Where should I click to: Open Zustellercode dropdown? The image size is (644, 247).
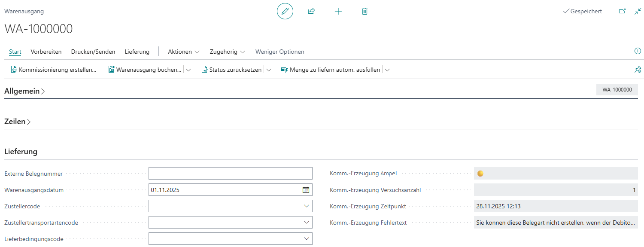306,206
